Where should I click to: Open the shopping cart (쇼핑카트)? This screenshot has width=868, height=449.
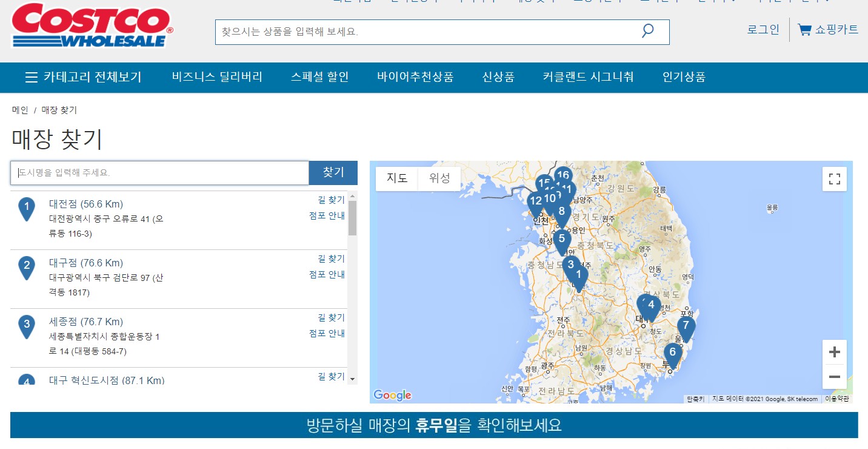pos(828,29)
